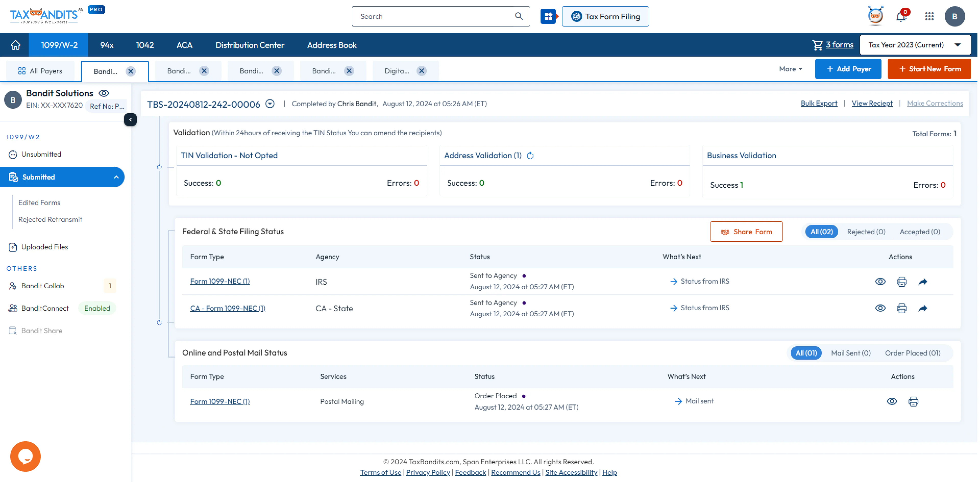This screenshot has height=482, width=980.
Task: Open the CA - Form 1099-NEC (1) link
Action: [x=227, y=308]
